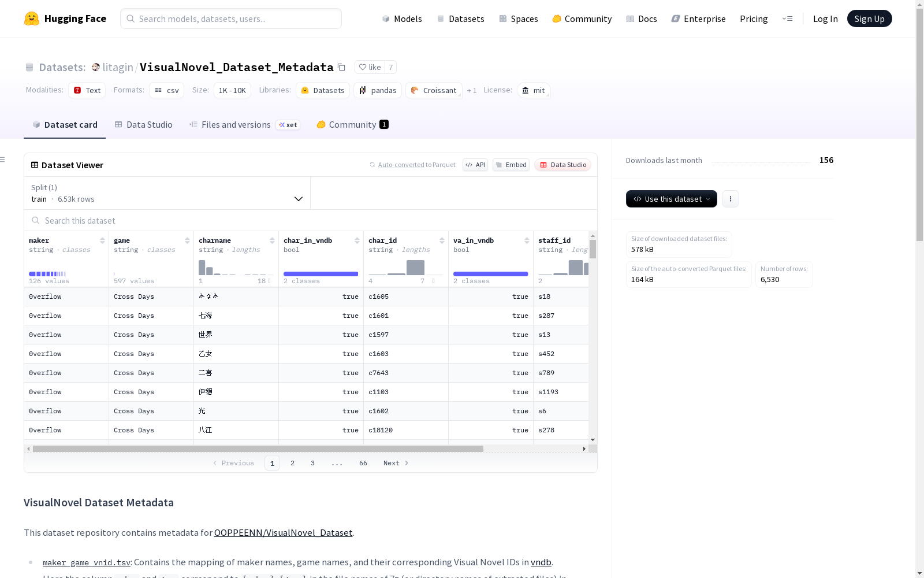Like the dataset with the heart button
The height and width of the screenshot is (578, 924).
370,67
